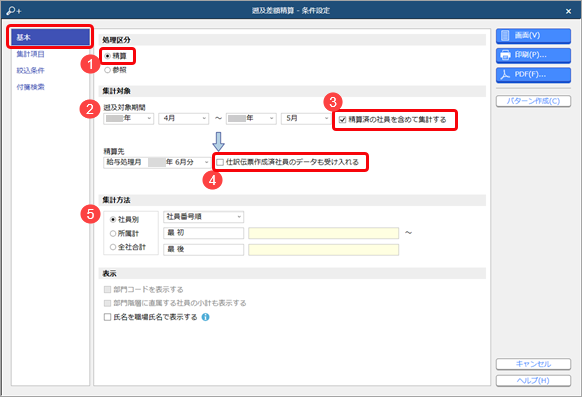Select the 社員別 radio button

[113, 220]
